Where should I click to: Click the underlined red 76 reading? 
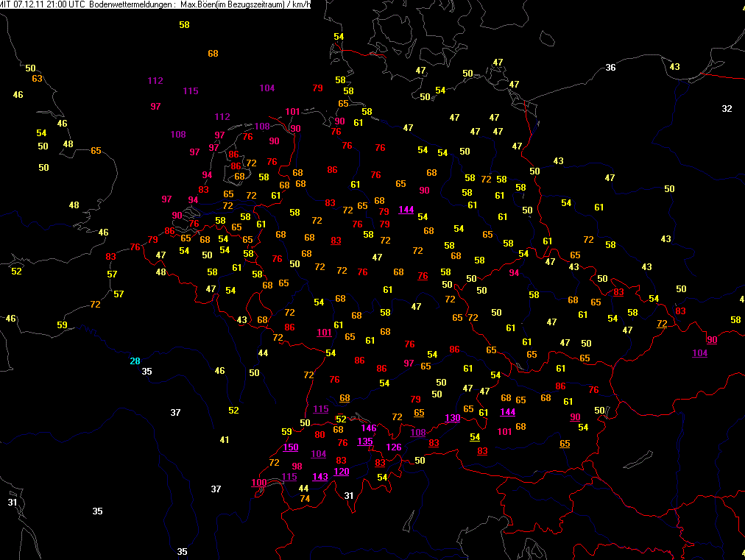click(x=423, y=276)
